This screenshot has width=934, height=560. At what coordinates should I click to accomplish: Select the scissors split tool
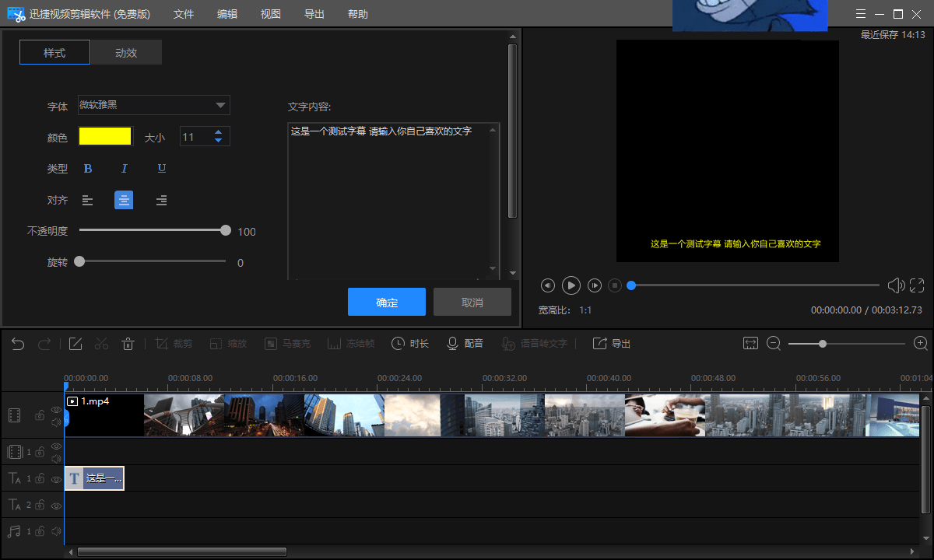[x=101, y=343]
